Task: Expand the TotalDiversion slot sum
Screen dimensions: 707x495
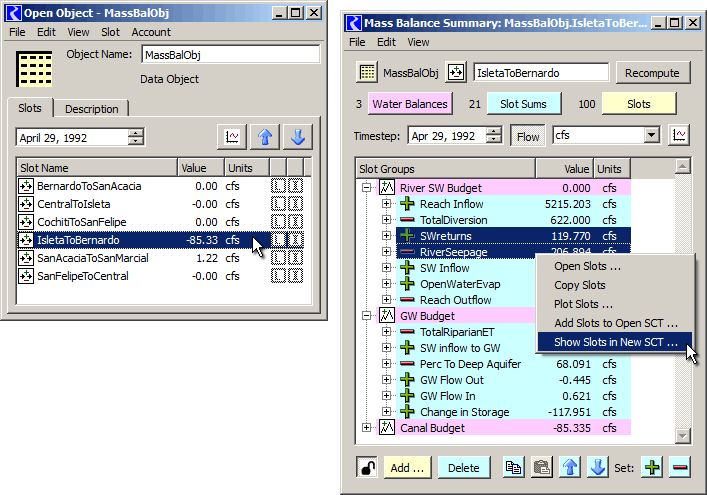Action: click(x=386, y=220)
